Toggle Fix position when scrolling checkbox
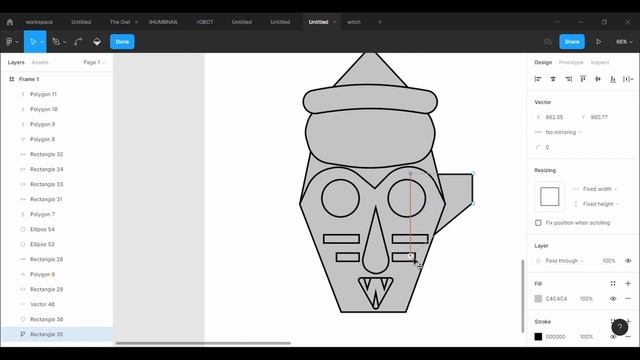The height and width of the screenshot is (360, 640). (x=538, y=223)
